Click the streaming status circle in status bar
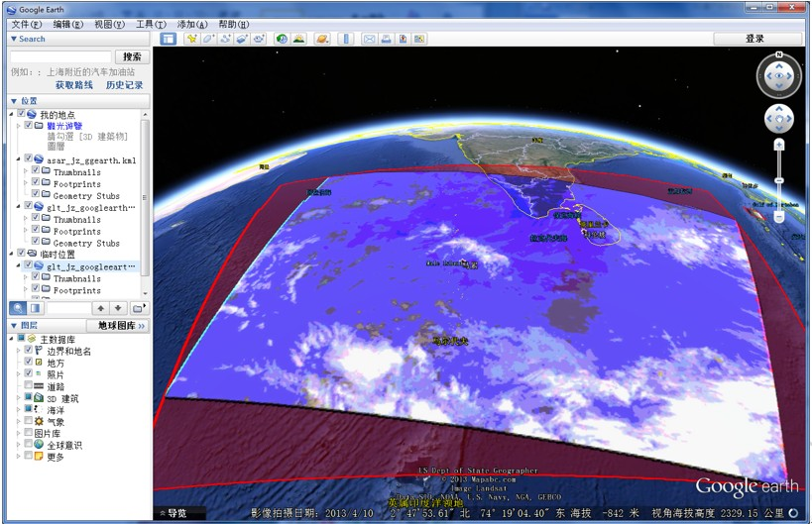This screenshot has height=524, width=812. coord(793,513)
